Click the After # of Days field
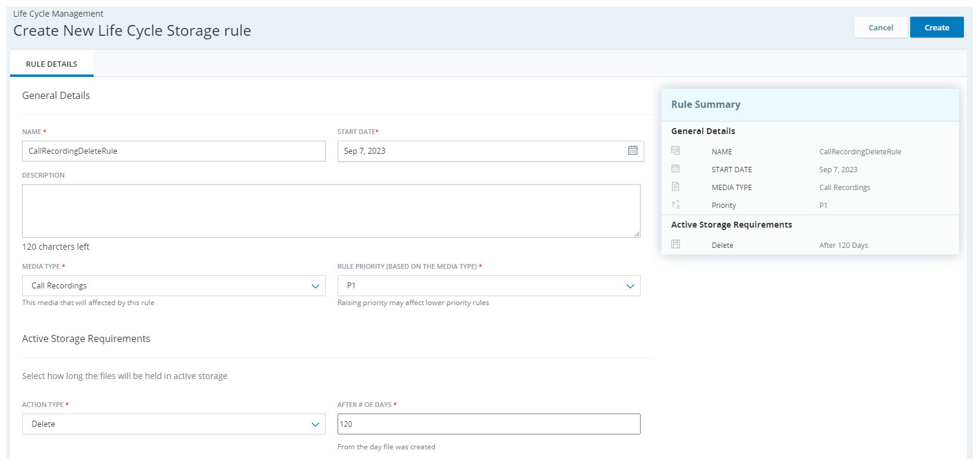 pyautogui.click(x=489, y=424)
